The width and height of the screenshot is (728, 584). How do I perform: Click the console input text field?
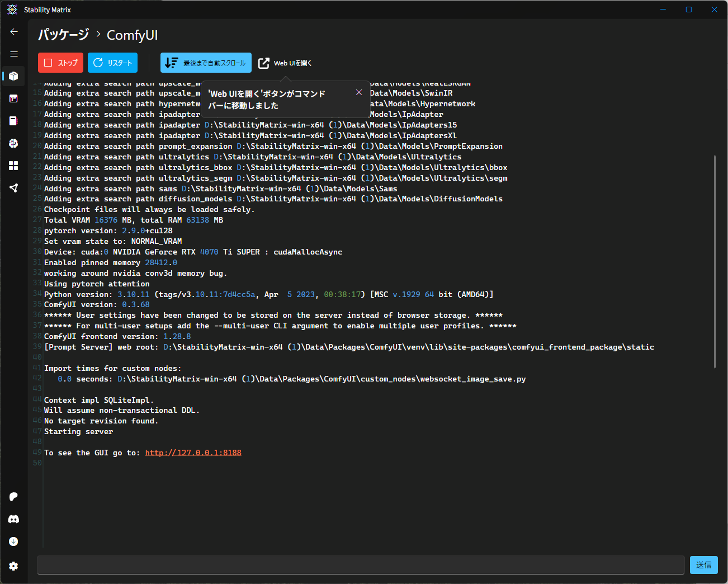(x=361, y=565)
